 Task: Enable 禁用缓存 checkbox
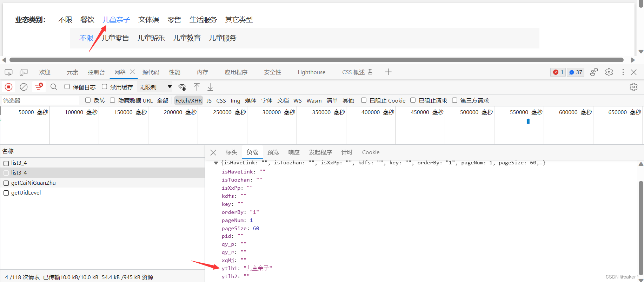[104, 87]
